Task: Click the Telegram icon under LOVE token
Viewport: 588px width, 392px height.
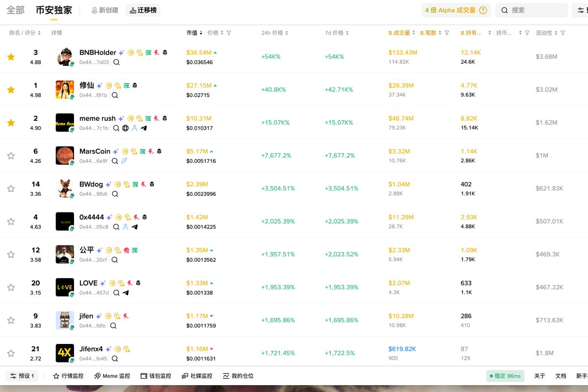Action: pos(125,293)
